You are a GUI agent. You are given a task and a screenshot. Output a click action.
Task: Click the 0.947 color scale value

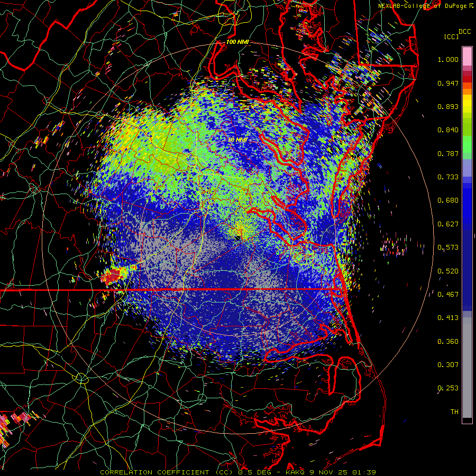click(x=448, y=83)
